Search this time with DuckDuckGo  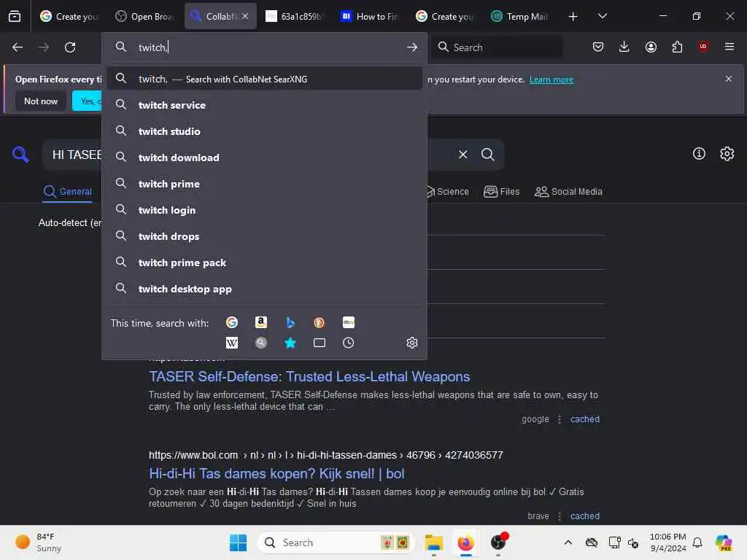click(320, 322)
